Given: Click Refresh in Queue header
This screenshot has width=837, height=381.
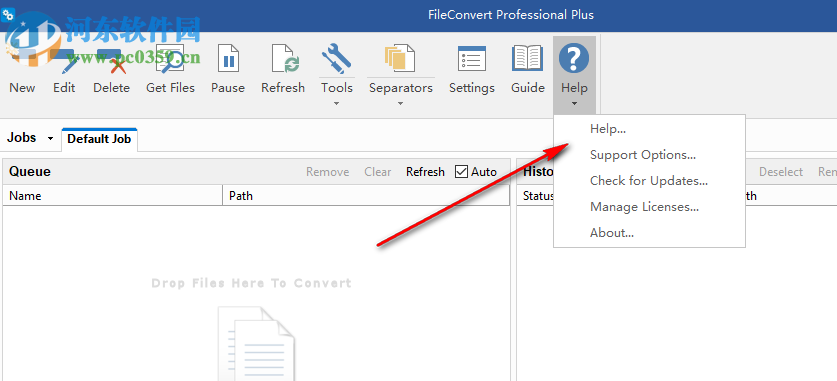Looking at the screenshot, I should tap(425, 172).
